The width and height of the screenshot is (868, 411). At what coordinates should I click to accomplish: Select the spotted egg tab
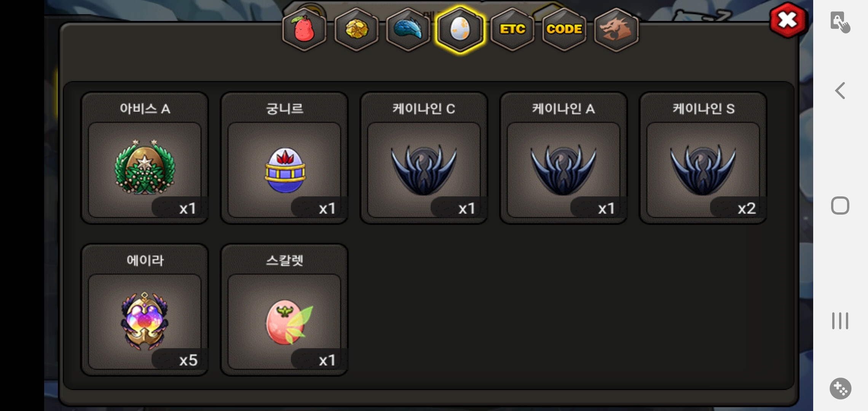(x=460, y=30)
